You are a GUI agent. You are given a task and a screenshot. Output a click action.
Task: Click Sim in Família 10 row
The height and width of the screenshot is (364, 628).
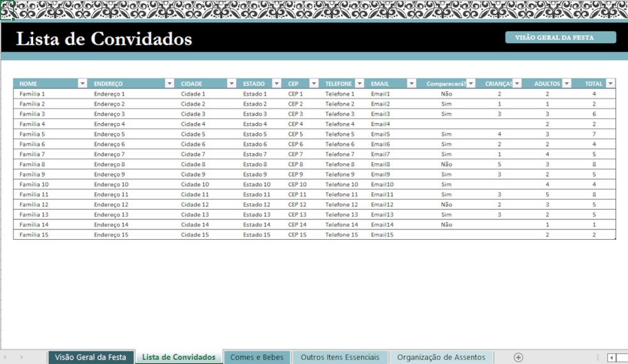point(447,184)
